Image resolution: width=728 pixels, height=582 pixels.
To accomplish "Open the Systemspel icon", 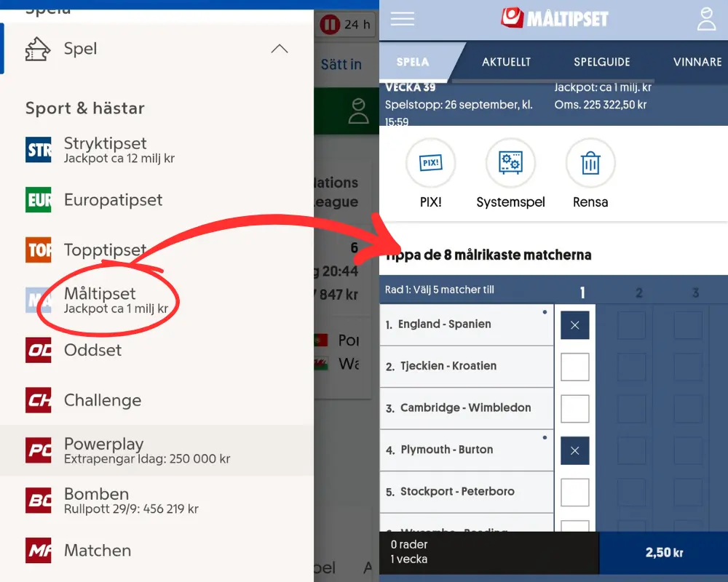I will [x=510, y=163].
